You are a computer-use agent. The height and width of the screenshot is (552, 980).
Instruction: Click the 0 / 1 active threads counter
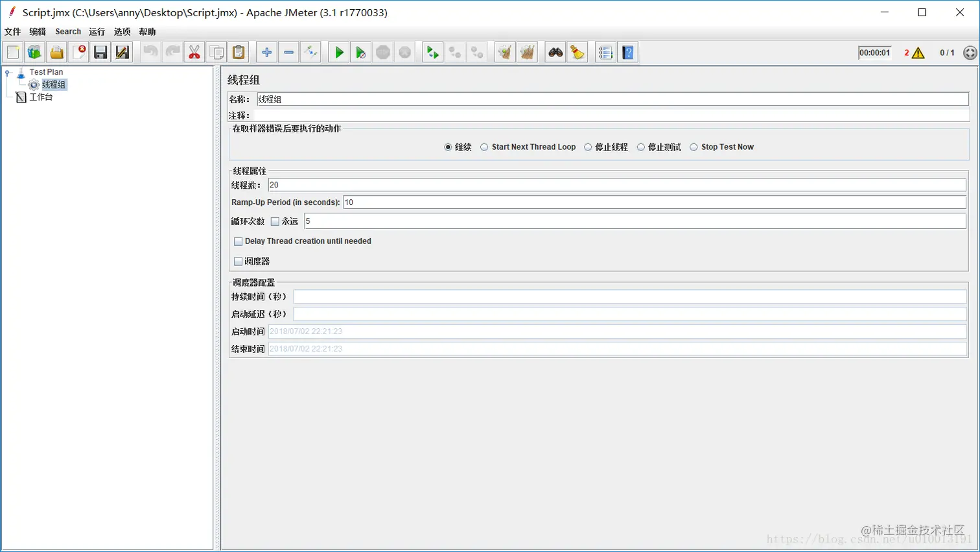pos(947,53)
